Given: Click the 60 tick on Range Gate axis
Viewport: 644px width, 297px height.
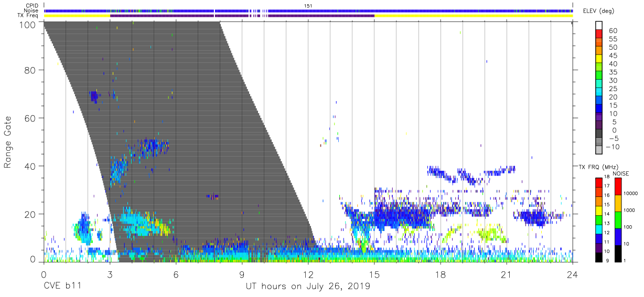Looking at the screenshot, I should point(30,118).
